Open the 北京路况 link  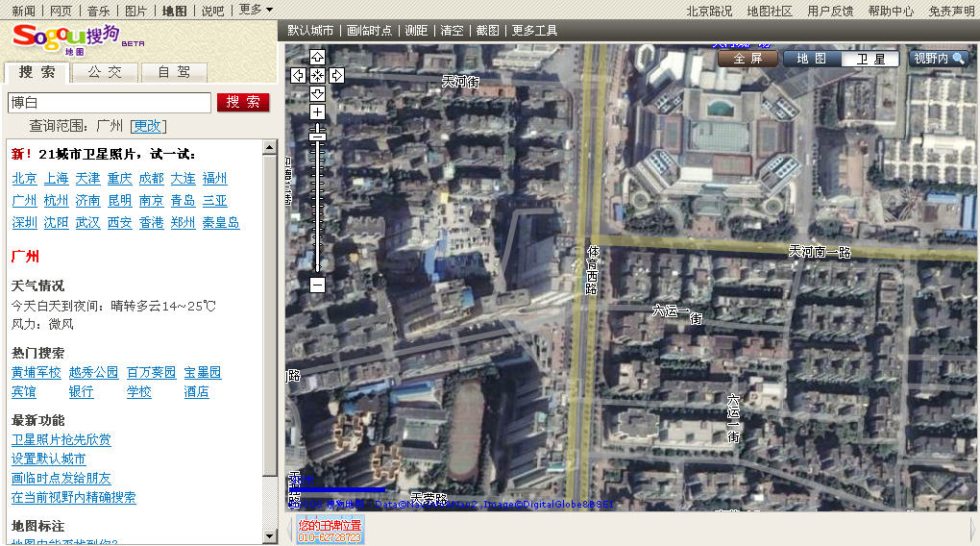709,11
